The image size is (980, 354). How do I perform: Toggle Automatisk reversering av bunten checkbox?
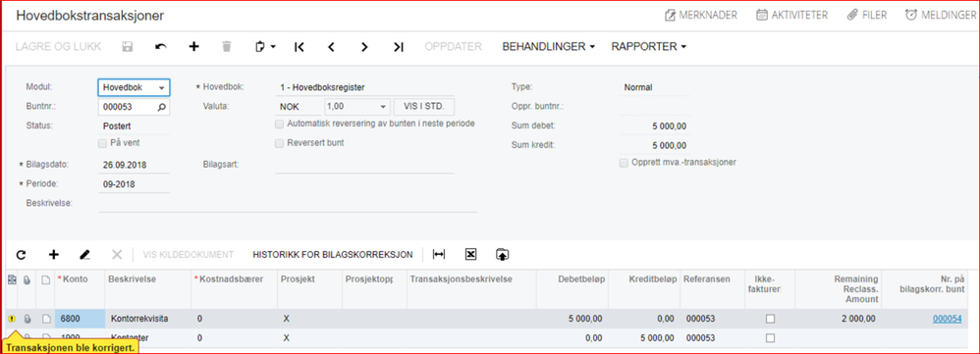pos(280,124)
